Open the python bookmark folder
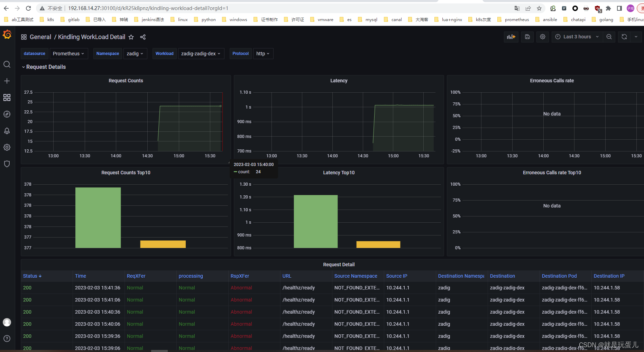This screenshot has height=352, width=644. [x=205, y=20]
